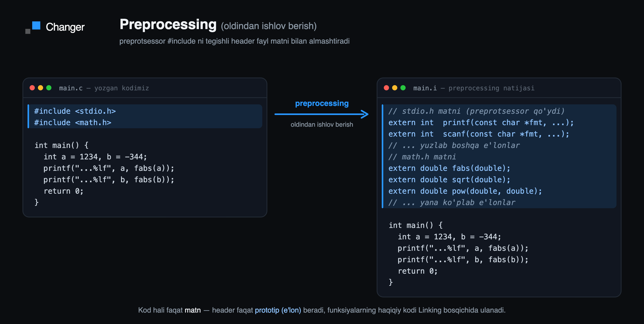
Task: Click 'int main() {' in main.c window
Action: click(62, 145)
